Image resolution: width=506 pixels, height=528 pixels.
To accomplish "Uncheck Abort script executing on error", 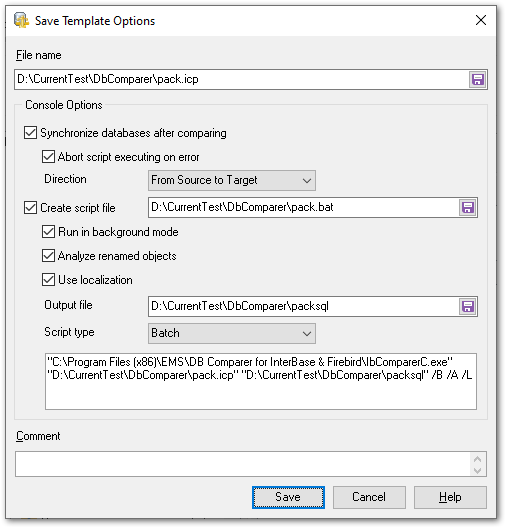I will (48, 157).
